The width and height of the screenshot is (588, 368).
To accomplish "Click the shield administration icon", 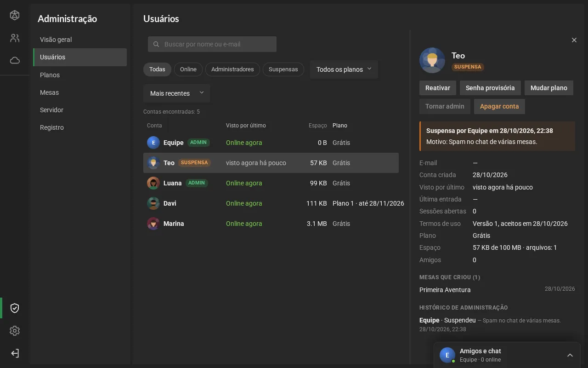I will tap(15, 308).
